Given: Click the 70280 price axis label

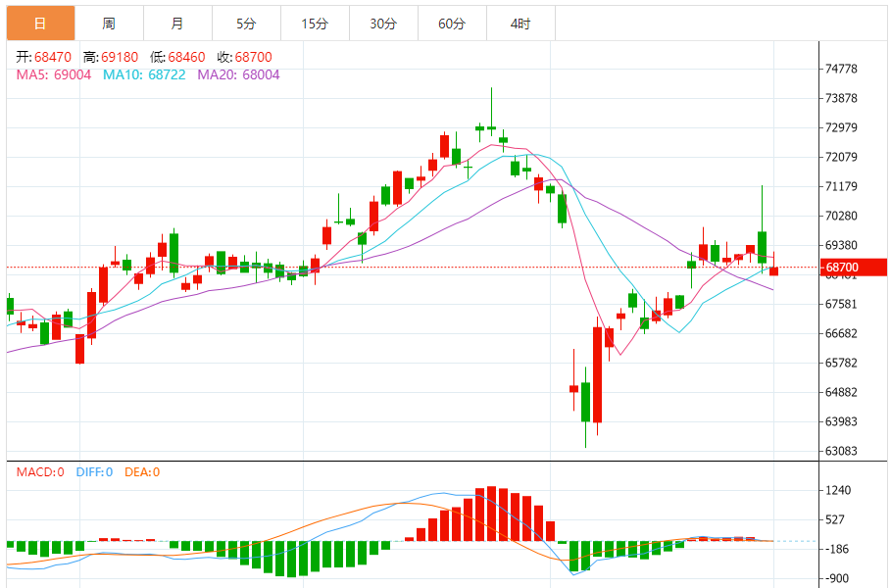Looking at the screenshot, I should (x=841, y=216).
